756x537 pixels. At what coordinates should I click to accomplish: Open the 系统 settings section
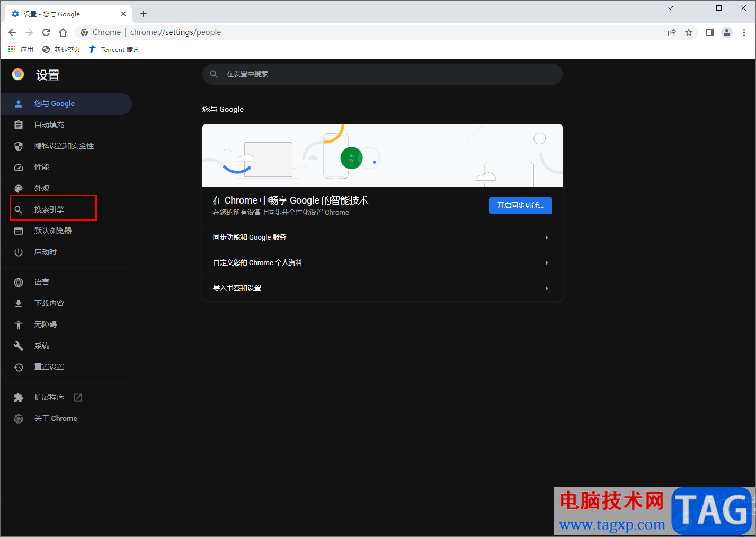[66, 346]
